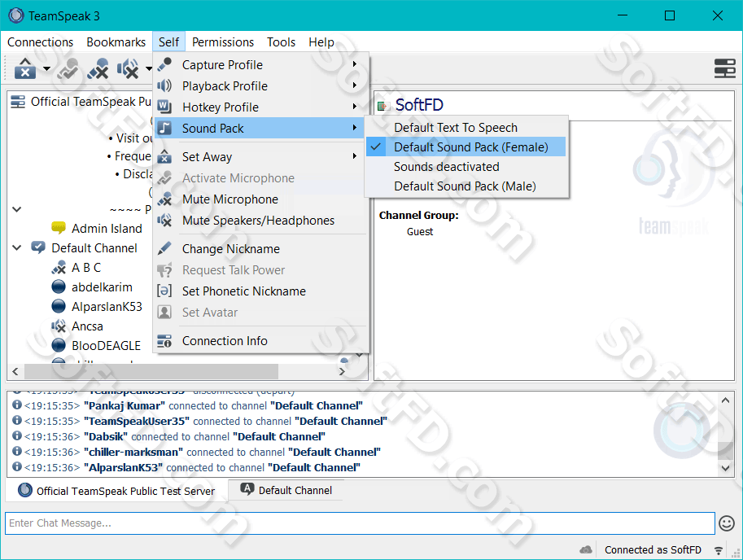Click the Set Phonetic Nickname bracket icon

[x=164, y=291]
